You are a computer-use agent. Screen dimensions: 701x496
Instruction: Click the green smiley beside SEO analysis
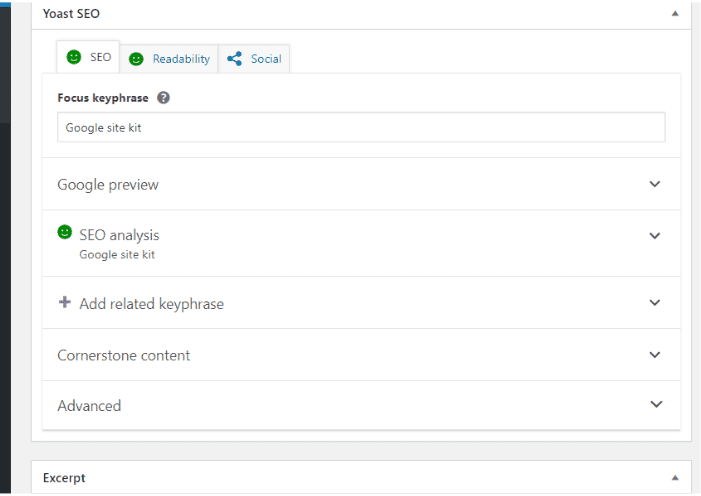[65, 232]
